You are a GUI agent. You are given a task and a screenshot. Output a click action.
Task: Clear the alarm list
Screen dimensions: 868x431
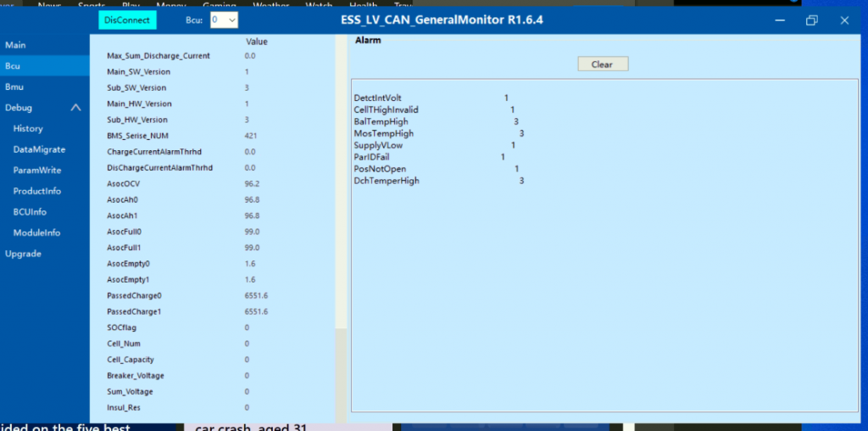603,64
